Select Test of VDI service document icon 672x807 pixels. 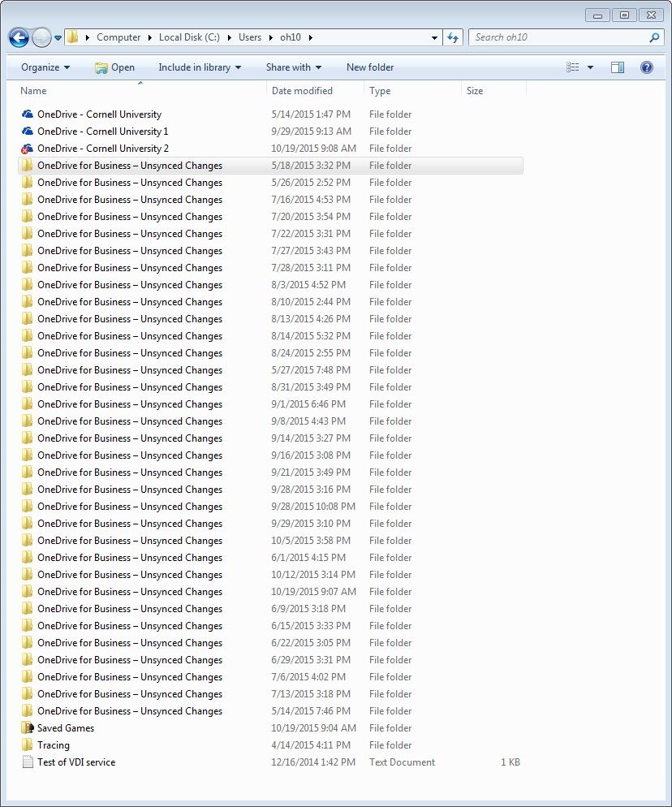[x=28, y=762]
